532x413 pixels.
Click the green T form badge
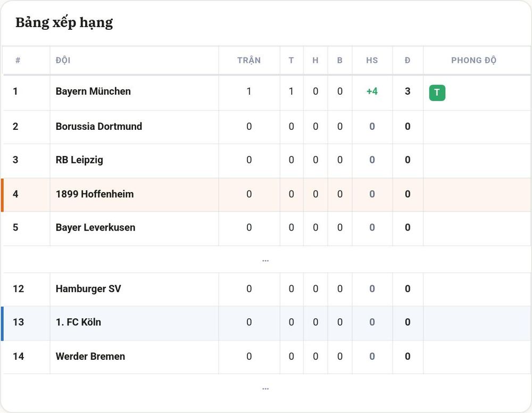pos(437,93)
